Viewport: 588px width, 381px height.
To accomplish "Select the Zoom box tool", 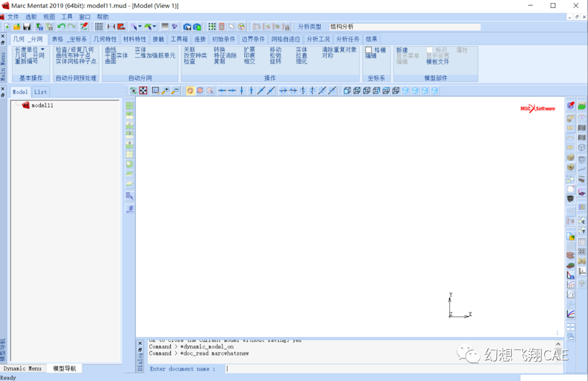I will [x=155, y=91].
